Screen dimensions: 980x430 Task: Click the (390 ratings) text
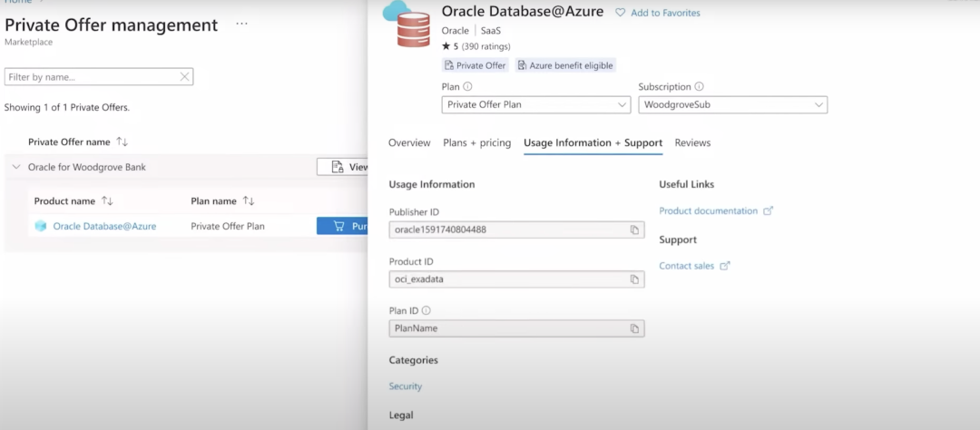pyautogui.click(x=485, y=46)
